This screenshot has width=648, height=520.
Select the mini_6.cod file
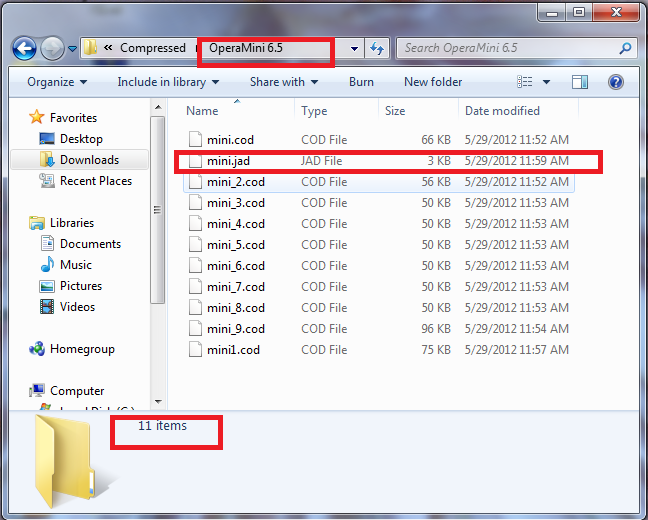(x=379, y=266)
